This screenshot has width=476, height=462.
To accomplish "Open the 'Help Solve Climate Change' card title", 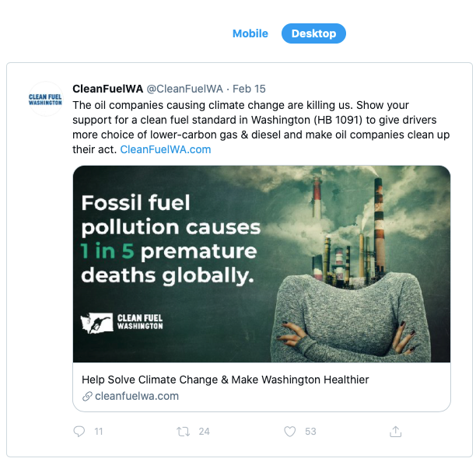I will pyautogui.click(x=225, y=380).
